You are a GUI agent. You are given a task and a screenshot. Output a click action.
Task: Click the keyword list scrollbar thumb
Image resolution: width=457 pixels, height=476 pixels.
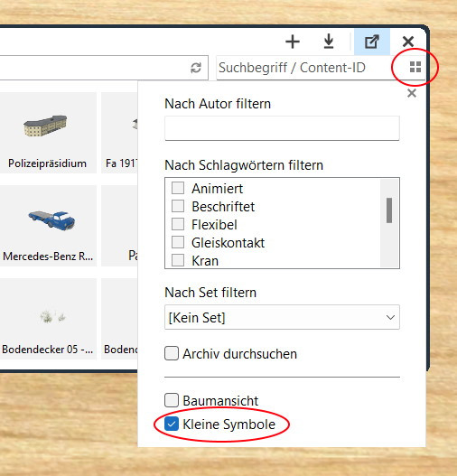point(389,210)
